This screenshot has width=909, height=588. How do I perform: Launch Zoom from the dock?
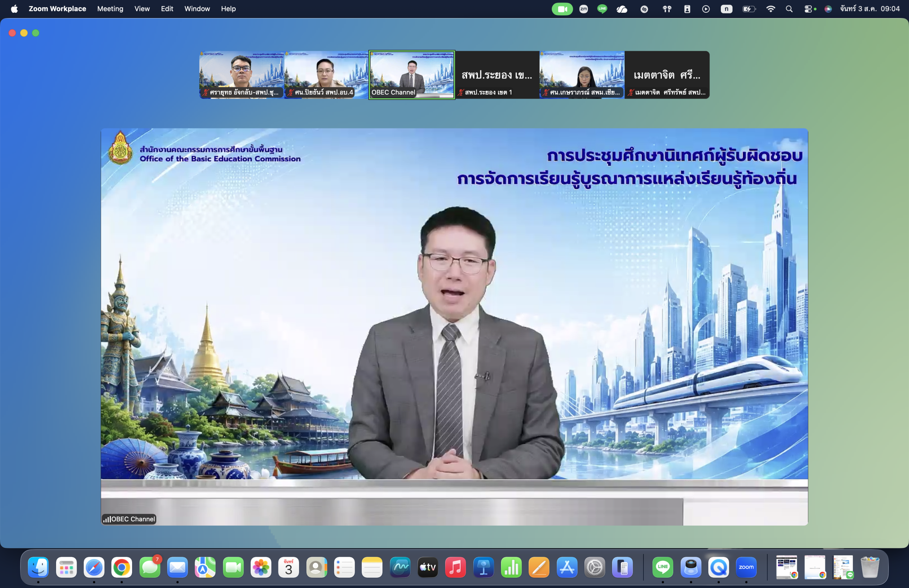coord(746,567)
